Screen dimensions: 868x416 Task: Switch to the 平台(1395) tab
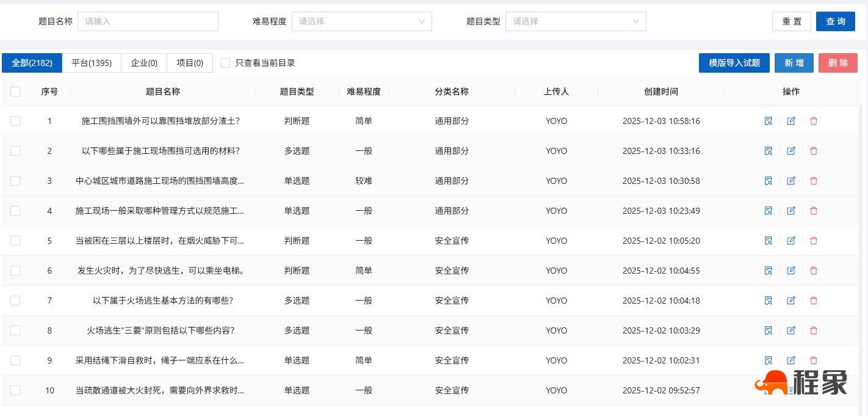[x=92, y=62]
